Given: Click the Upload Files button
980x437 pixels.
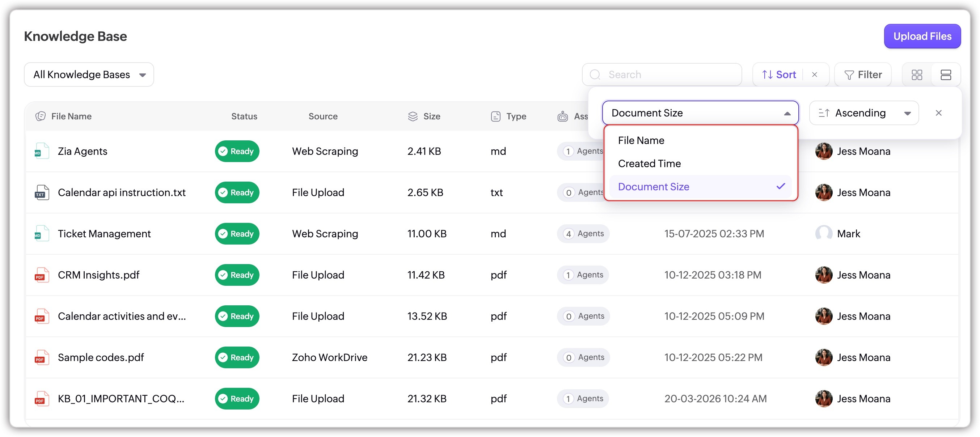Looking at the screenshot, I should pyautogui.click(x=922, y=36).
